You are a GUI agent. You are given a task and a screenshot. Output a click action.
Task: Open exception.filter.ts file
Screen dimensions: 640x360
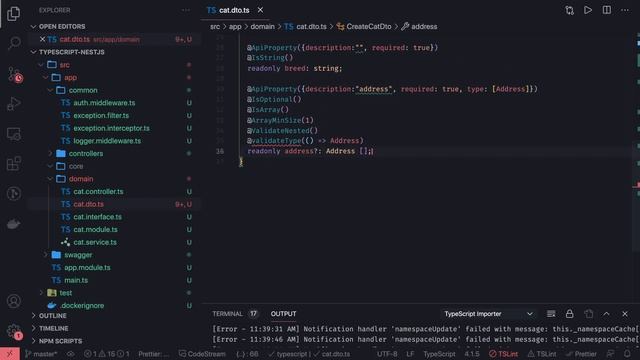pos(101,116)
